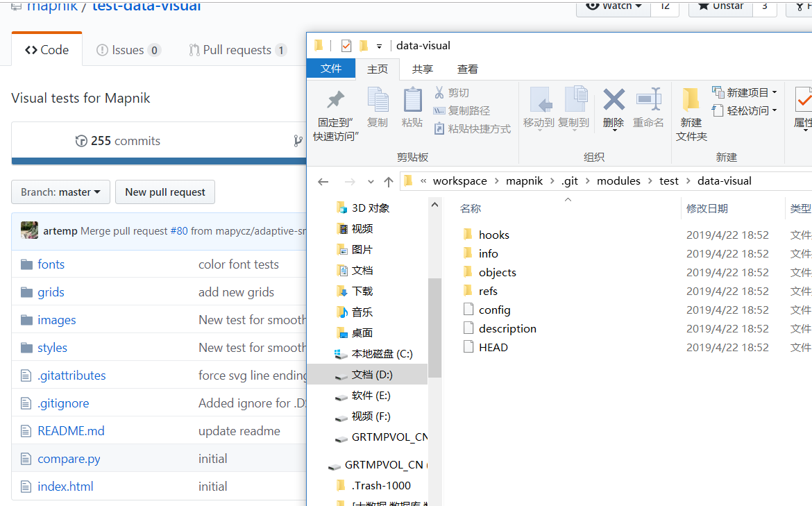Switch to the 共享 (Share) ribbon tab
Screen dimensions: 812x506
pyautogui.click(x=423, y=69)
